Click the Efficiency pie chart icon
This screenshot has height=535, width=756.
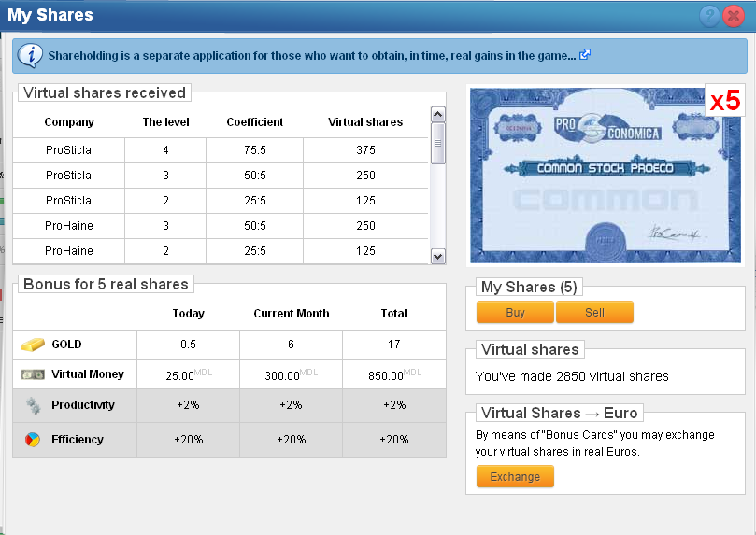point(33,439)
